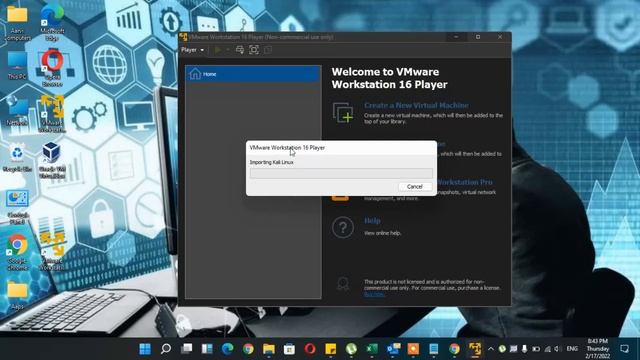Open Sticky Notes from the taskbar
640x360 pixels.
[x=331, y=349]
